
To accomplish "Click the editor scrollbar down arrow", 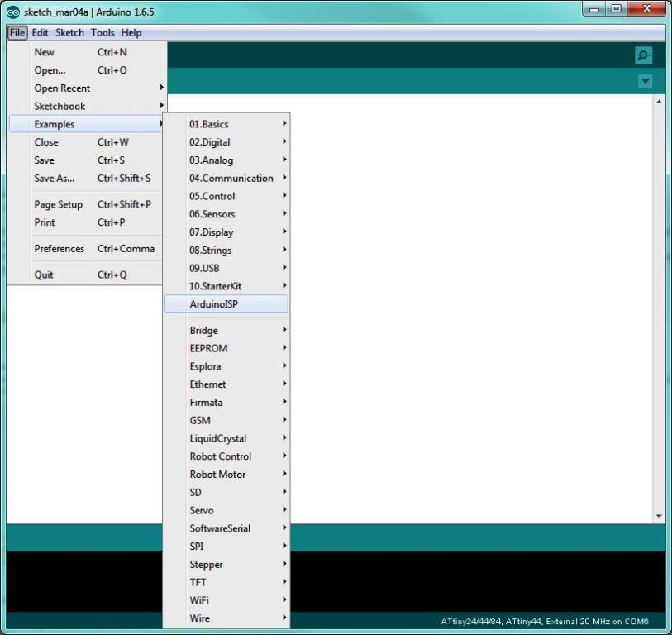I will click(x=659, y=516).
